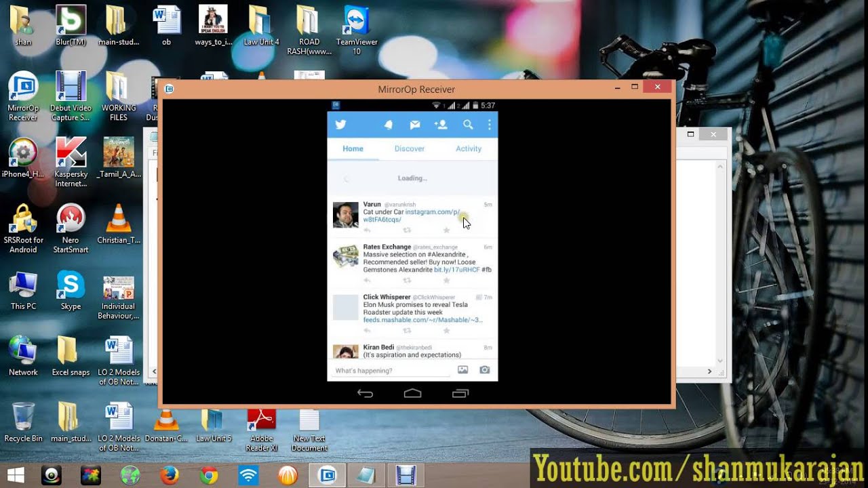Image resolution: width=868 pixels, height=488 pixels.
Task: Open WORKING FILES folder
Action: pos(119,97)
